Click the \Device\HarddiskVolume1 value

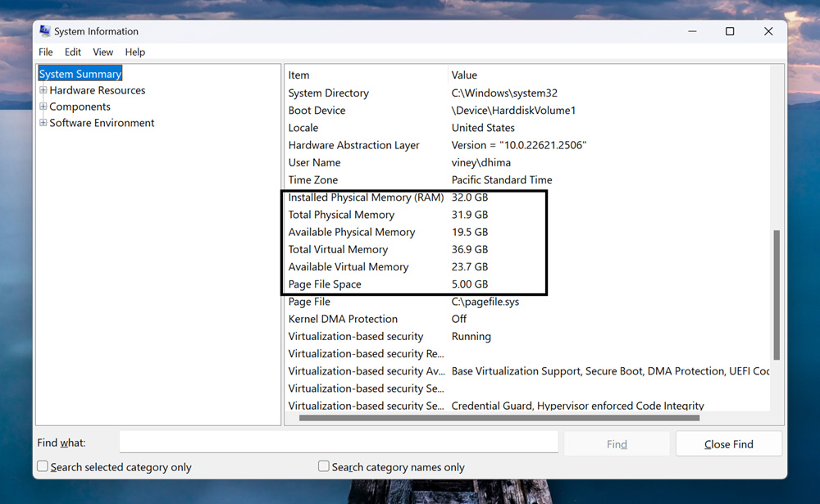tap(513, 111)
